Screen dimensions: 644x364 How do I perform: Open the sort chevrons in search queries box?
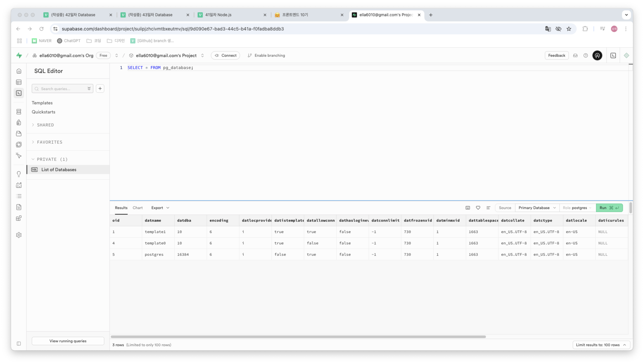(x=89, y=88)
